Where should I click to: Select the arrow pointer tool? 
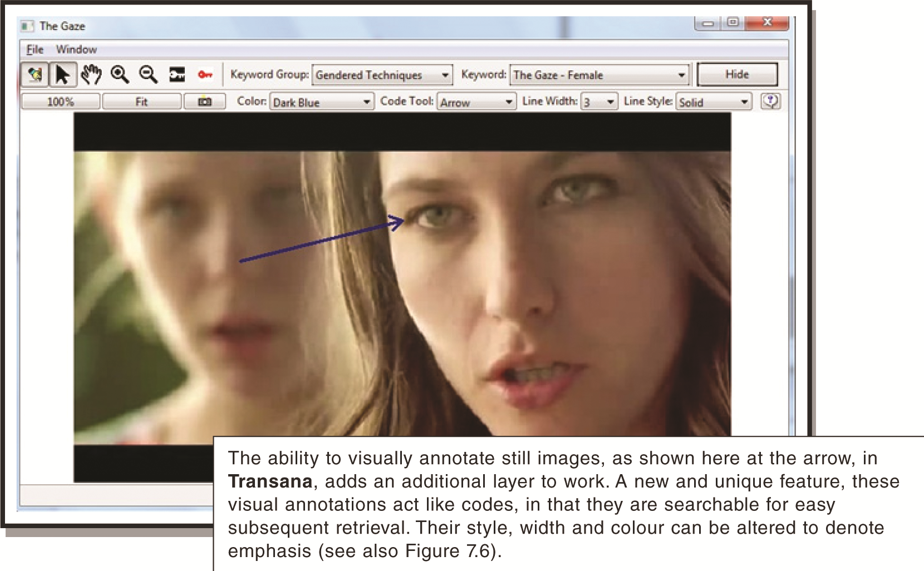pyautogui.click(x=63, y=75)
